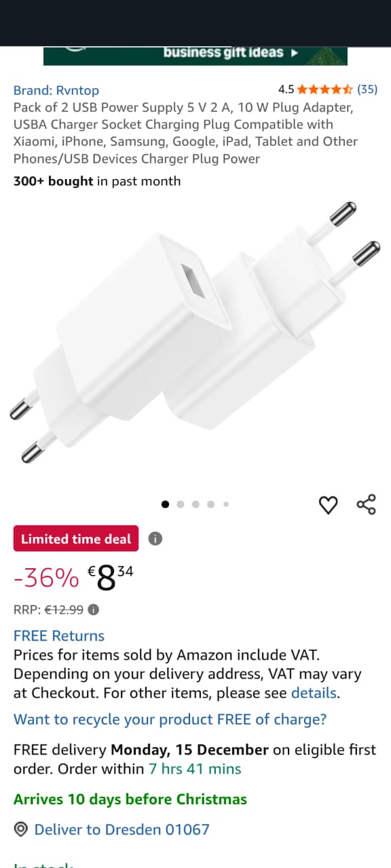Change Deliver to Dresden 01067 address
The height and width of the screenshot is (868, 391).
122,829
